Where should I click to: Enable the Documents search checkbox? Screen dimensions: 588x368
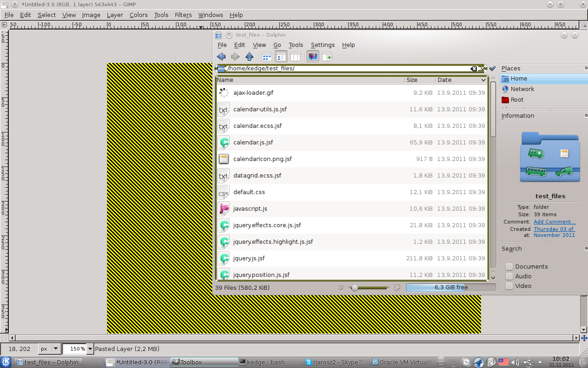tap(509, 266)
